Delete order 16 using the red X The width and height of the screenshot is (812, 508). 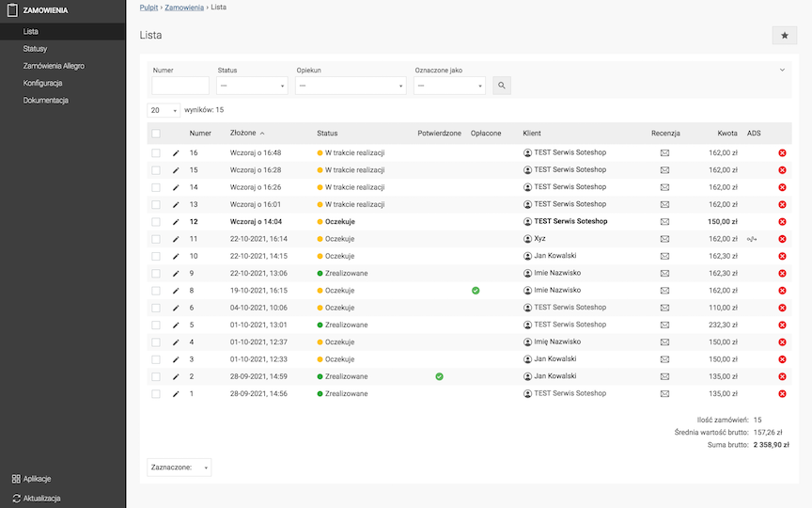pos(782,153)
